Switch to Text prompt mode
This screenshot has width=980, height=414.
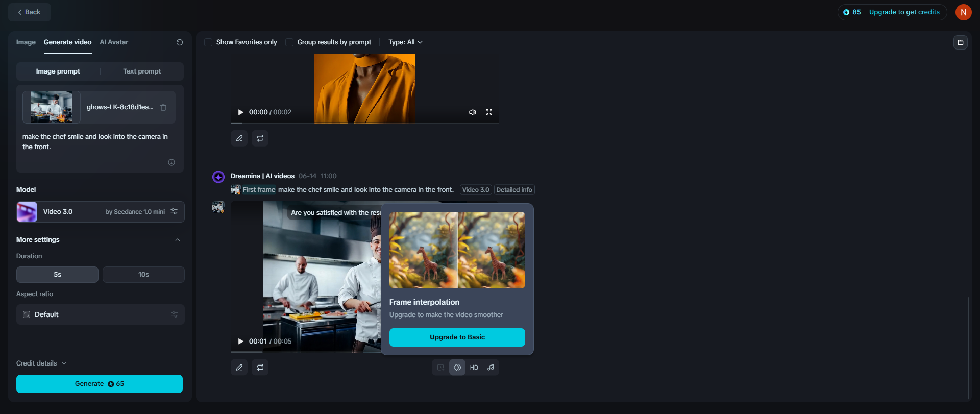(x=142, y=71)
